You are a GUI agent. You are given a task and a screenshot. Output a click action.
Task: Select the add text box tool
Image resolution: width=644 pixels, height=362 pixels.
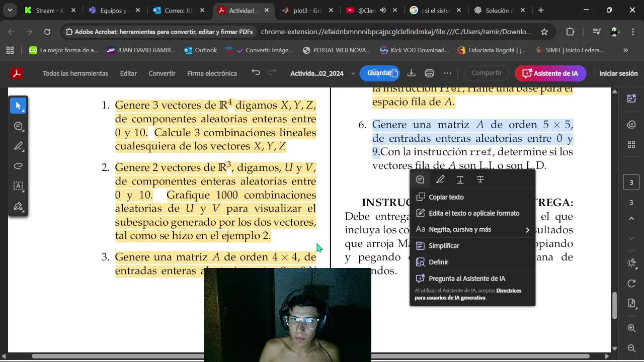pos(19,186)
